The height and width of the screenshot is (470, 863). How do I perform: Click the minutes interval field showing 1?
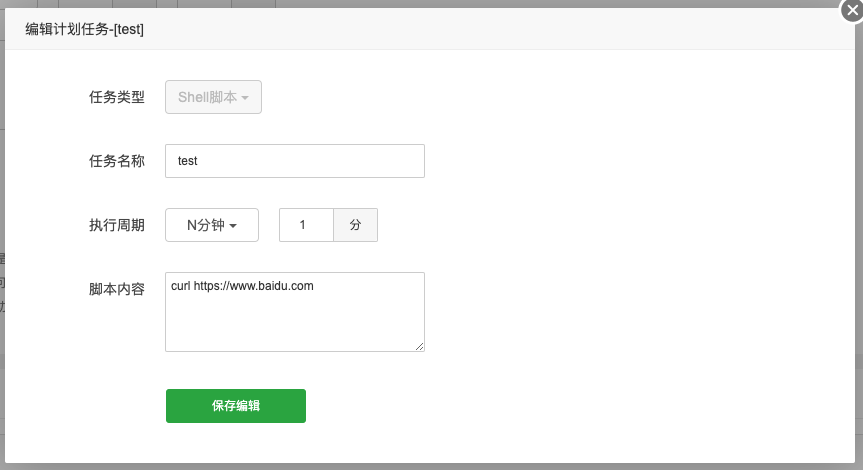coord(306,225)
